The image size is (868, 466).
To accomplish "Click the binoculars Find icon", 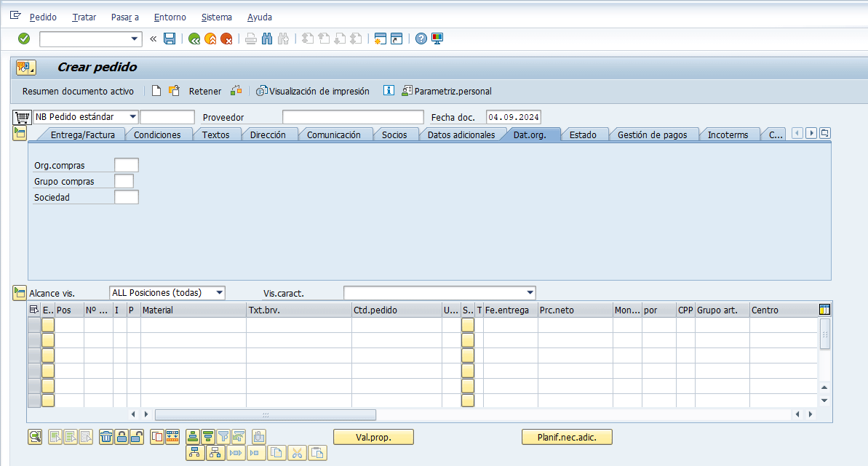I will pos(267,39).
